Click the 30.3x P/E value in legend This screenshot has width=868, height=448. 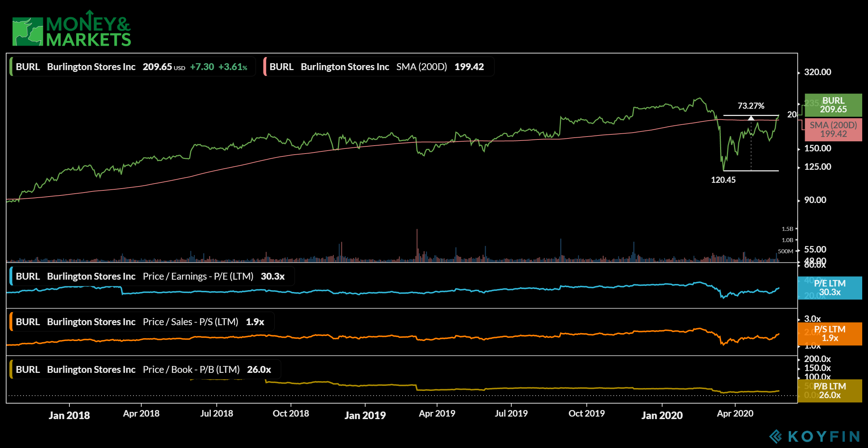point(273,276)
